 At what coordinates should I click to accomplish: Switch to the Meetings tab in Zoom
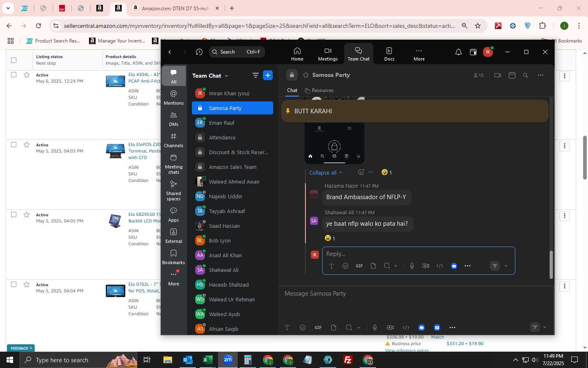pos(327,54)
